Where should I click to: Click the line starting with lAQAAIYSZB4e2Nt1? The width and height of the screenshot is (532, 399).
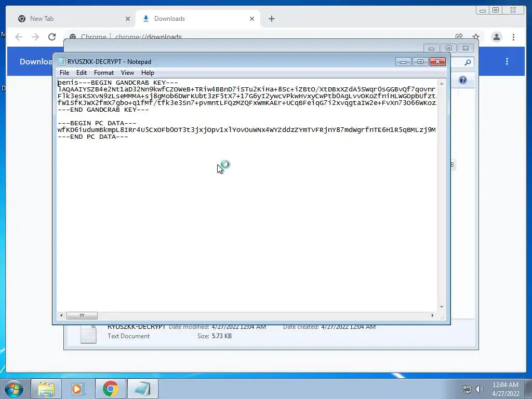[x=247, y=89]
